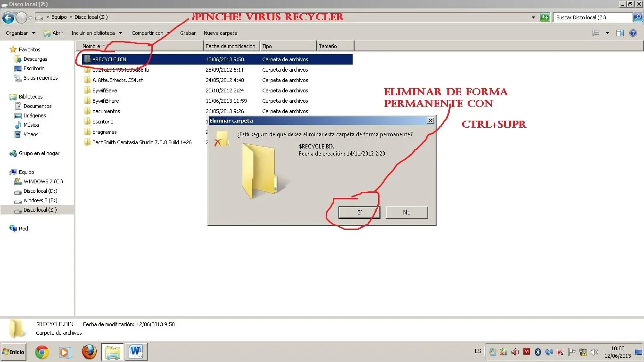This screenshot has width=644, height=362.
Task: Select the escritorio folder
Action: pyautogui.click(x=103, y=122)
